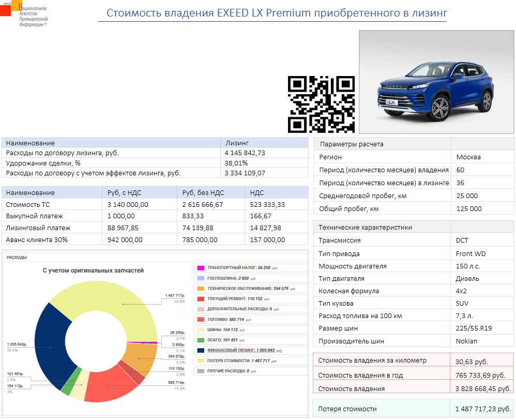Click the total ownership cost 3 828 668,45 руб.
516x420 pixels.
[483, 389]
